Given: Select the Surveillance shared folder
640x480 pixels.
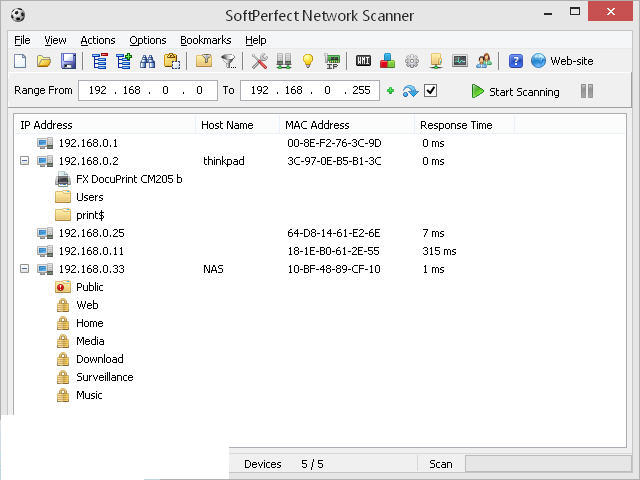Looking at the screenshot, I should coord(104,377).
